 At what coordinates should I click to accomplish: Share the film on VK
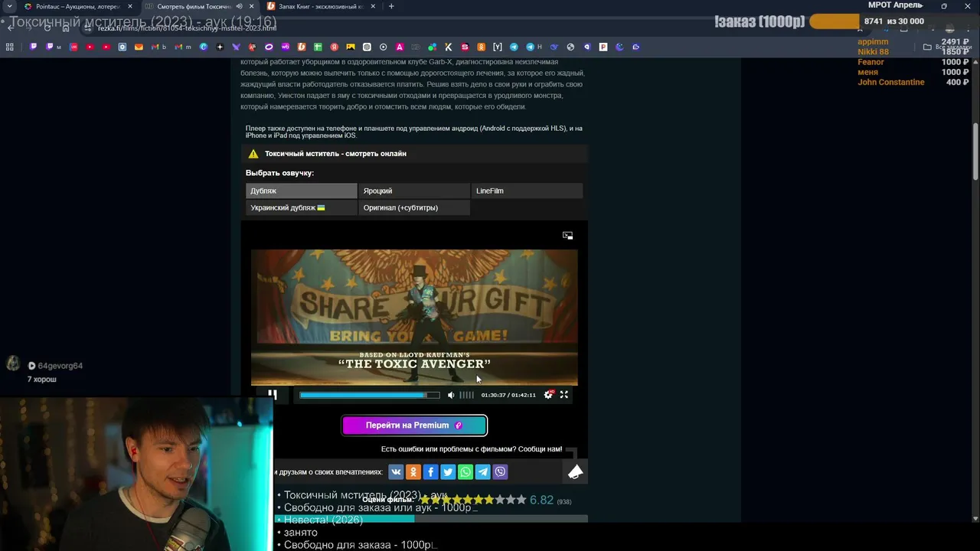396,471
